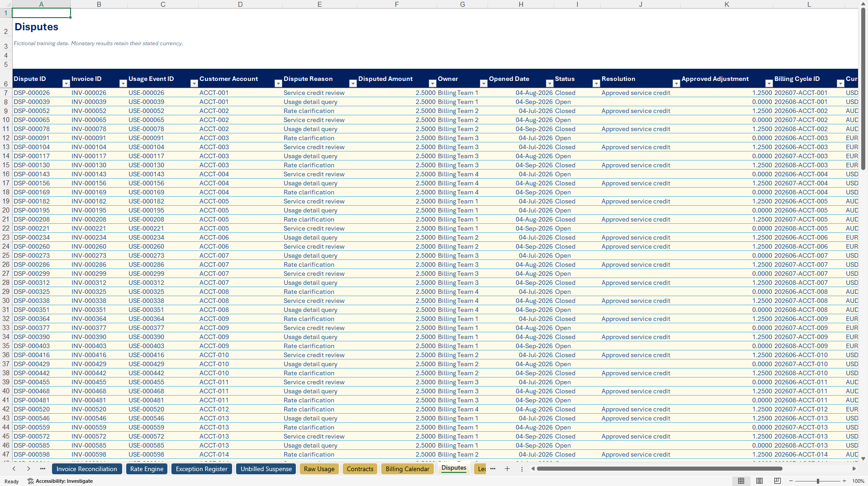
Task: Select row 7 header
Action: 6,93
